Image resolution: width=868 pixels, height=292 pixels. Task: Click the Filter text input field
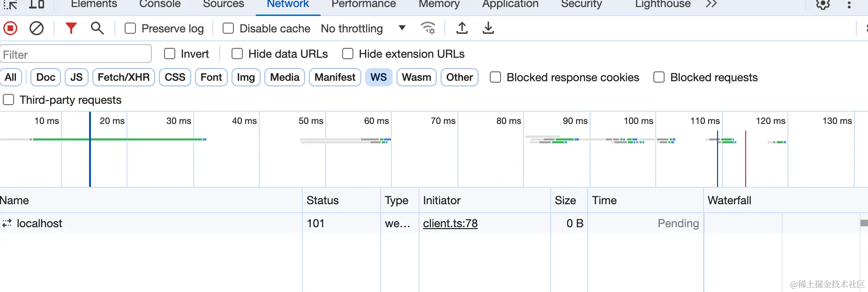tap(76, 54)
